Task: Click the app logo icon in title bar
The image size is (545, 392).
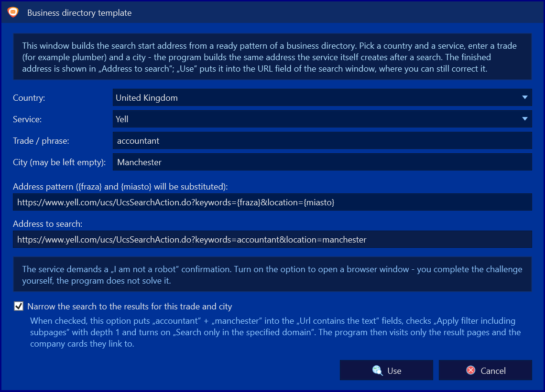Action: click(x=13, y=12)
